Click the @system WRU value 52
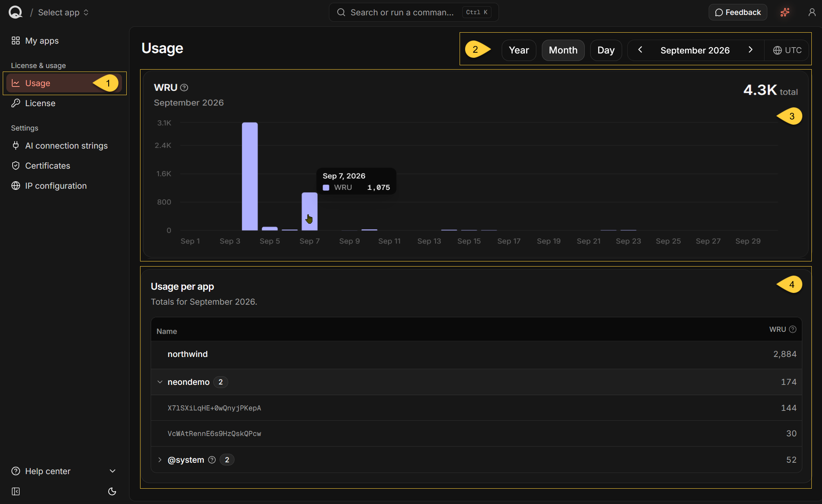Image resolution: width=822 pixels, height=504 pixels. click(x=791, y=460)
